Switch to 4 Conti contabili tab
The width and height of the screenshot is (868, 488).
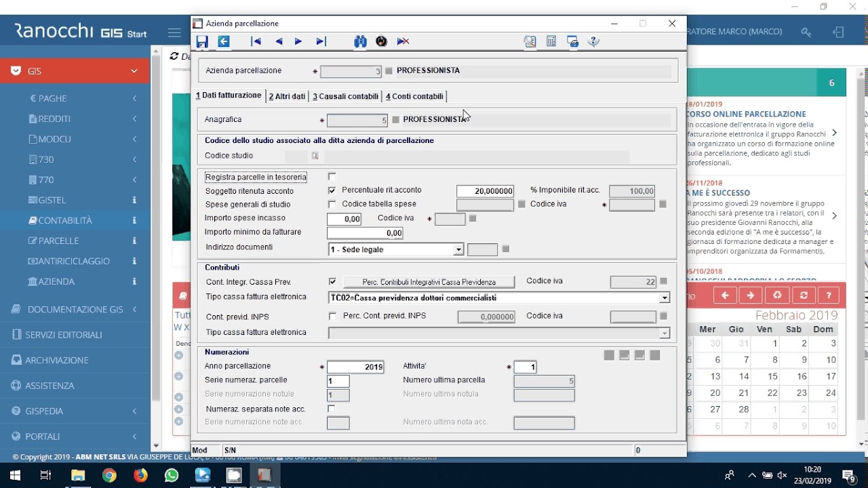414,96
